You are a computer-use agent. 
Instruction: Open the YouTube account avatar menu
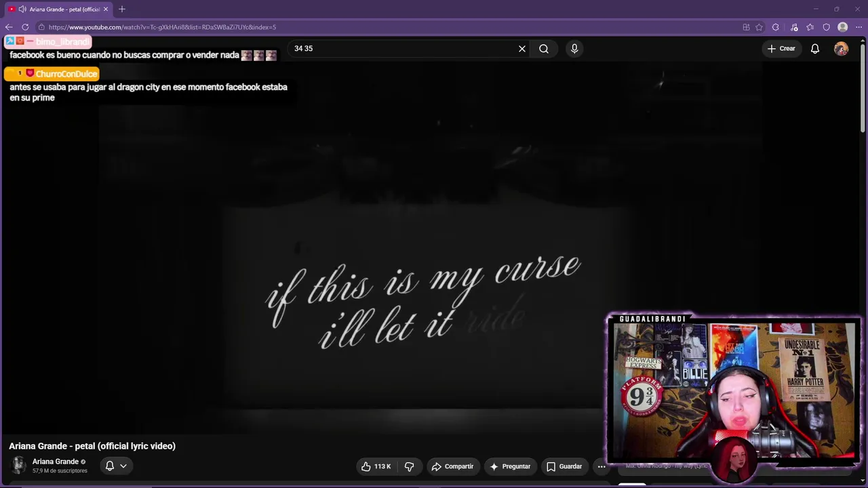pos(841,49)
